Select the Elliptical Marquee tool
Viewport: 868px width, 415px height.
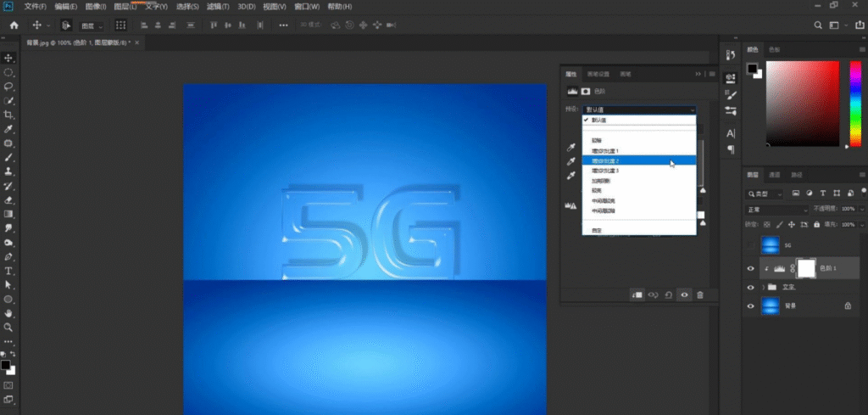pos(8,73)
